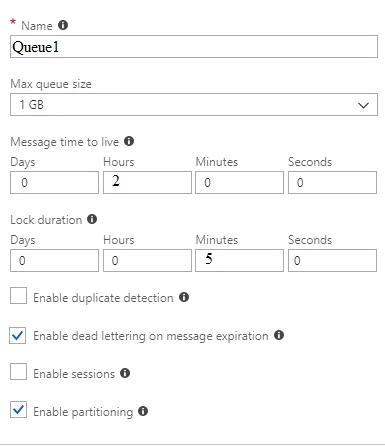Click the Message time to live info icon
The width and height of the screenshot is (385, 446).
[x=129, y=141]
